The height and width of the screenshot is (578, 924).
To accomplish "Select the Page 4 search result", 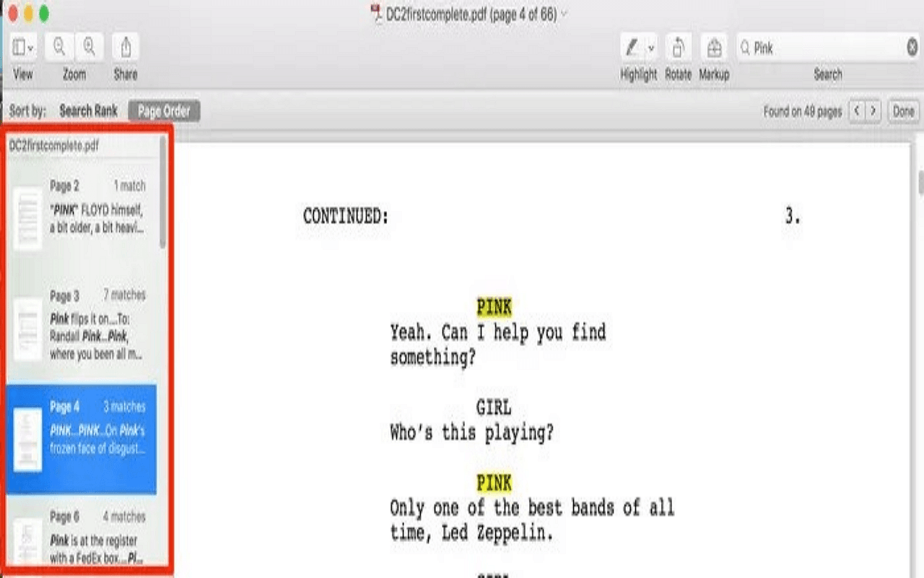I will (82, 439).
